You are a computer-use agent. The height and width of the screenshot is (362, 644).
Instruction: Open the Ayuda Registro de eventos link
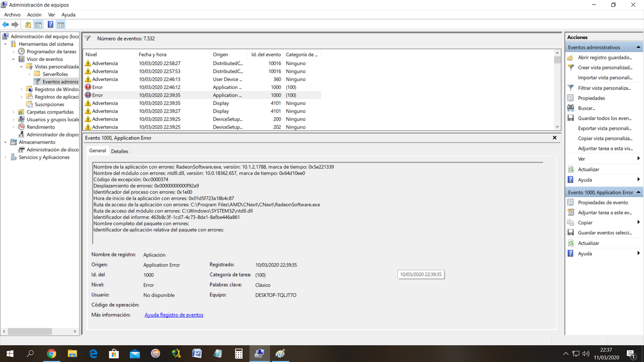coord(174,315)
